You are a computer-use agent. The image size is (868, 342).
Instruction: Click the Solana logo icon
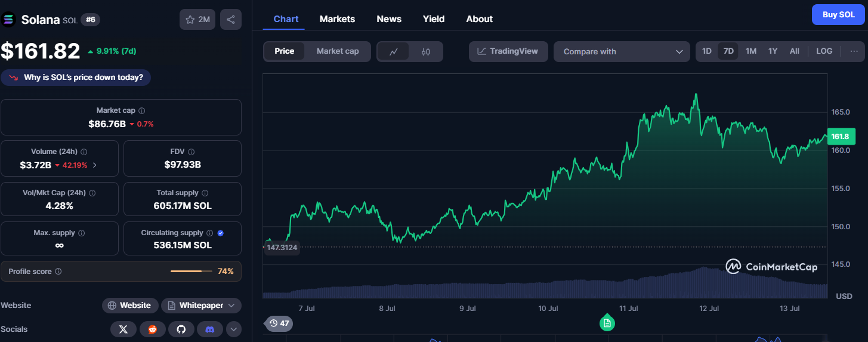tap(8, 20)
